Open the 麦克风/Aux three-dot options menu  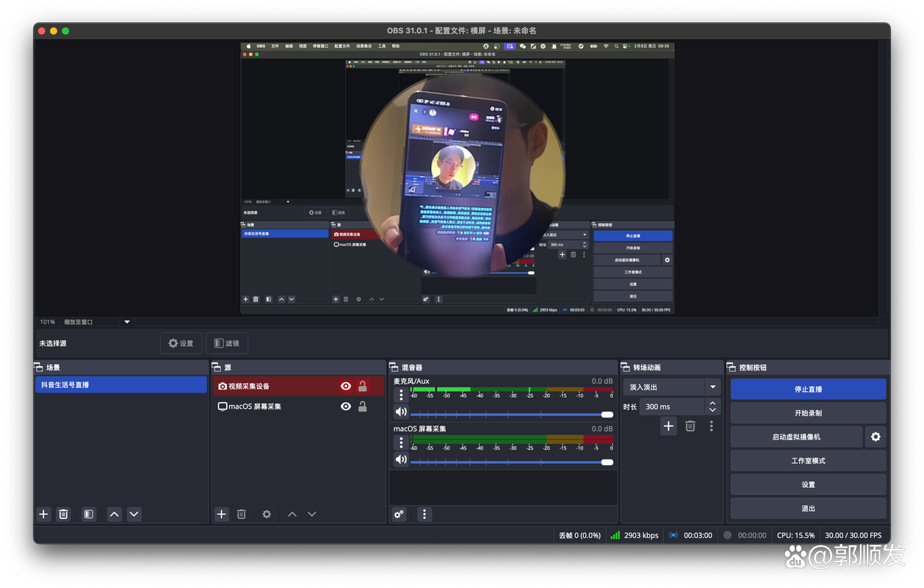click(x=401, y=395)
